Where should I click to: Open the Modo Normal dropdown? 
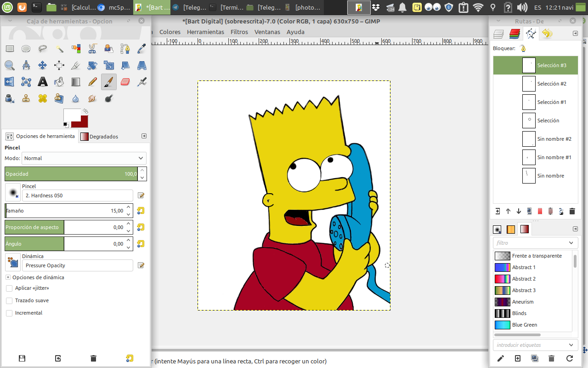[84, 158]
